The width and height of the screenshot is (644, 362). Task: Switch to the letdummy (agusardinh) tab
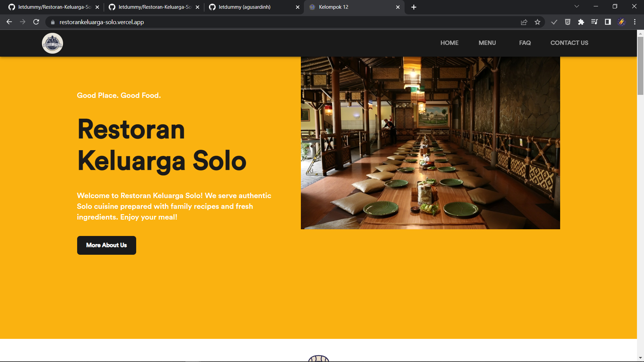[x=245, y=7]
